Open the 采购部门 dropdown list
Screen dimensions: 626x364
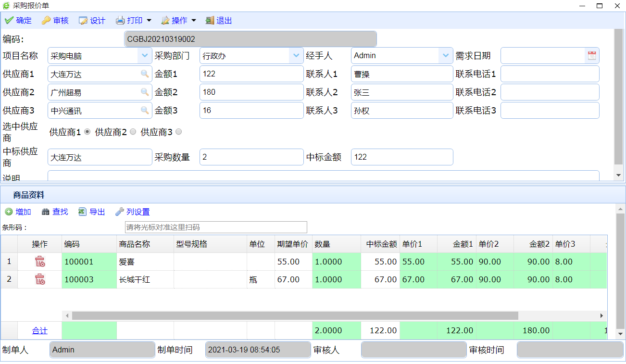(296, 55)
